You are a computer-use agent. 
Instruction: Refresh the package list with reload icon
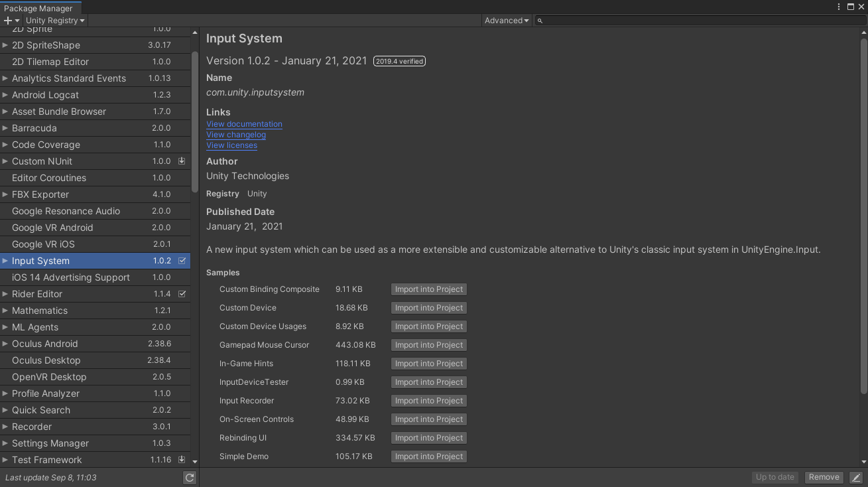(190, 478)
